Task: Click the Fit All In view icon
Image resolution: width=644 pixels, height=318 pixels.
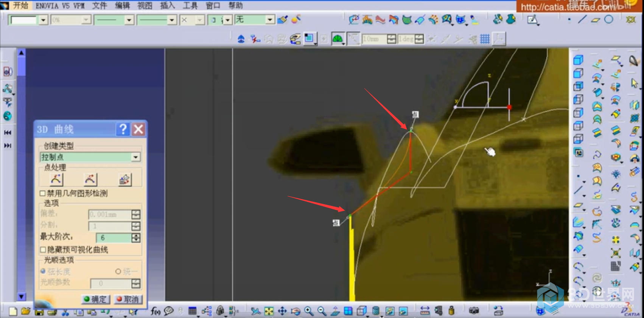Action: pyautogui.click(x=269, y=311)
